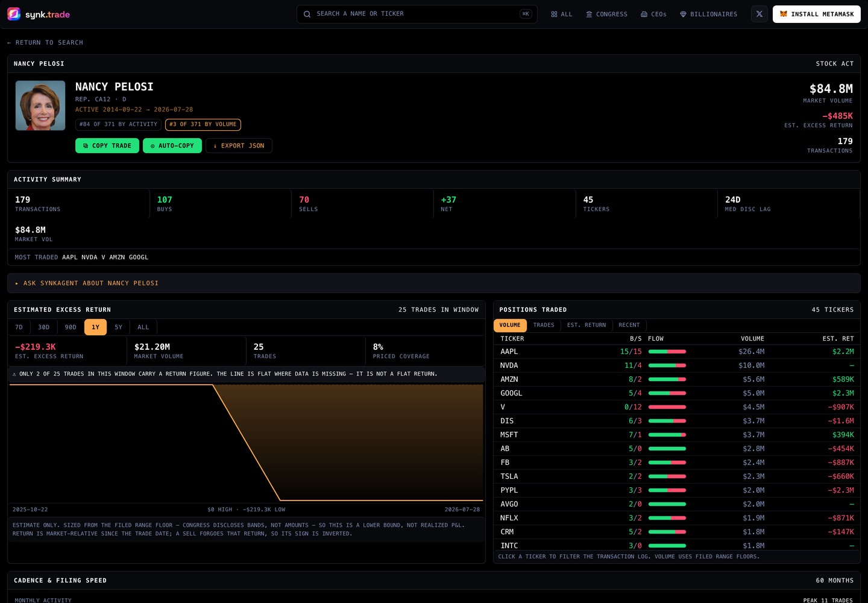The image size is (868, 603).
Task: Click the CRM ticker row
Action: click(x=677, y=532)
